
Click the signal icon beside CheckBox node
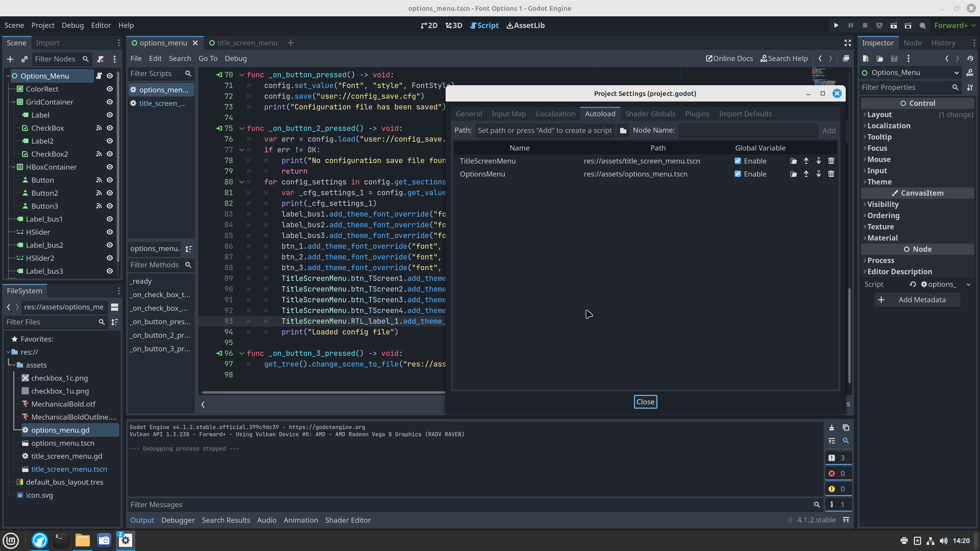click(x=99, y=128)
